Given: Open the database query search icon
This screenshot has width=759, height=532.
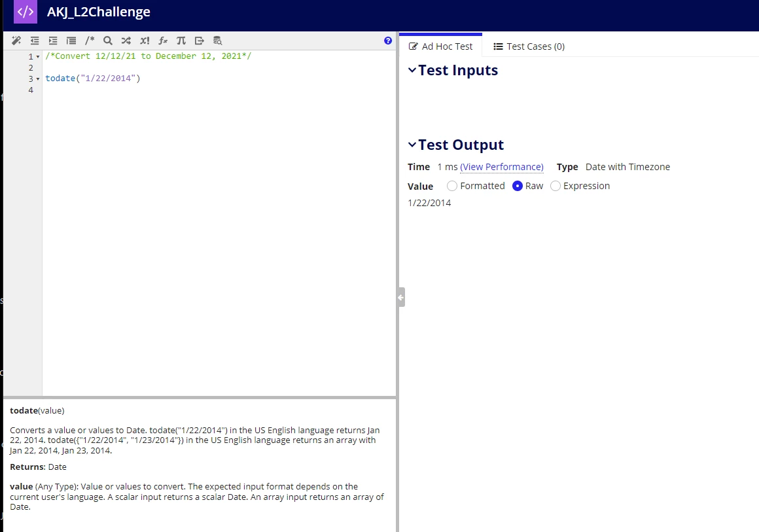Looking at the screenshot, I should [218, 41].
